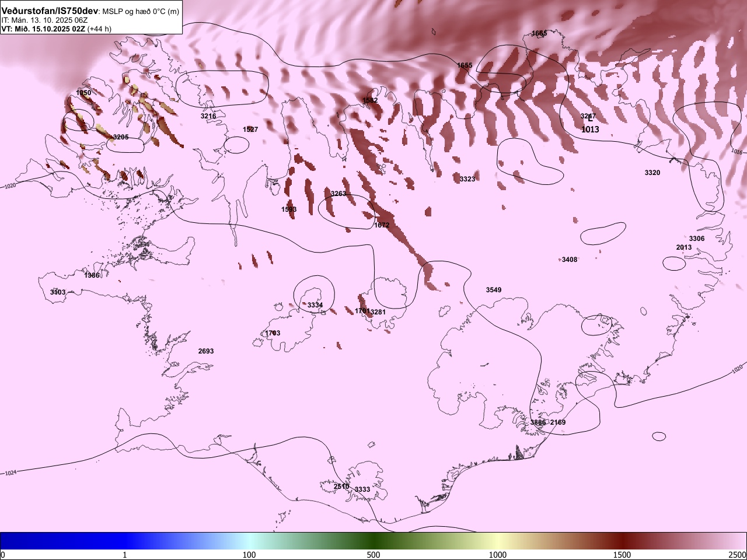The width and height of the screenshot is (747, 560).
Task: Click the map value 3320
Action: pyautogui.click(x=652, y=173)
